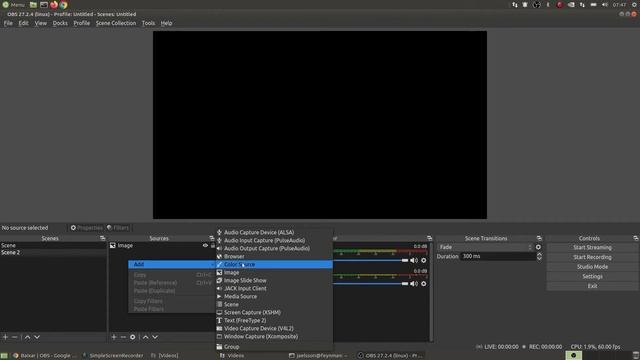
Task: Toggle visibility eye of Image source
Action: pyautogui.click(x=205, y=245)
